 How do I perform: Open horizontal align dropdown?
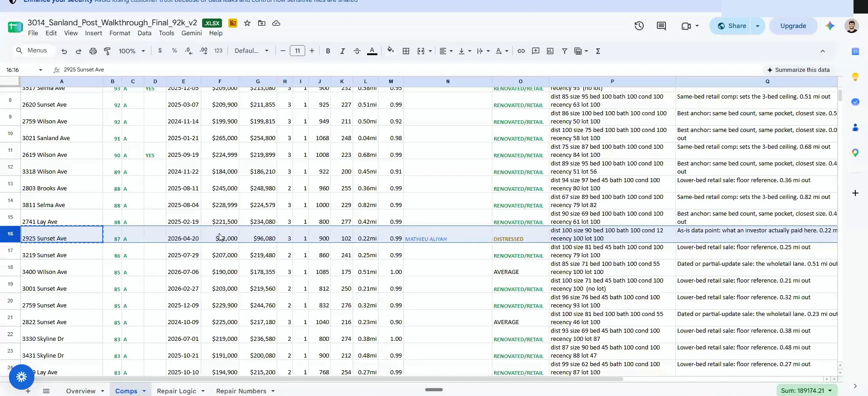pos(446,51)
